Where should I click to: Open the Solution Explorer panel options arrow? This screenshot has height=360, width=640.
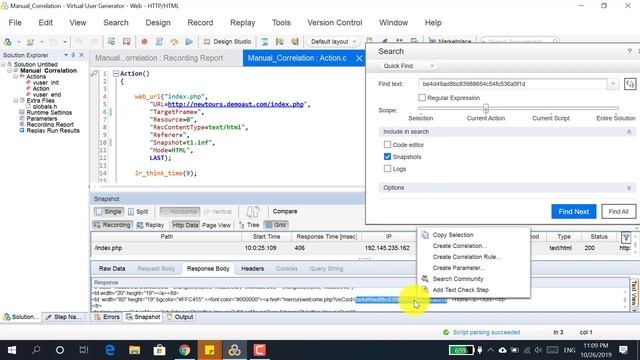65,55
